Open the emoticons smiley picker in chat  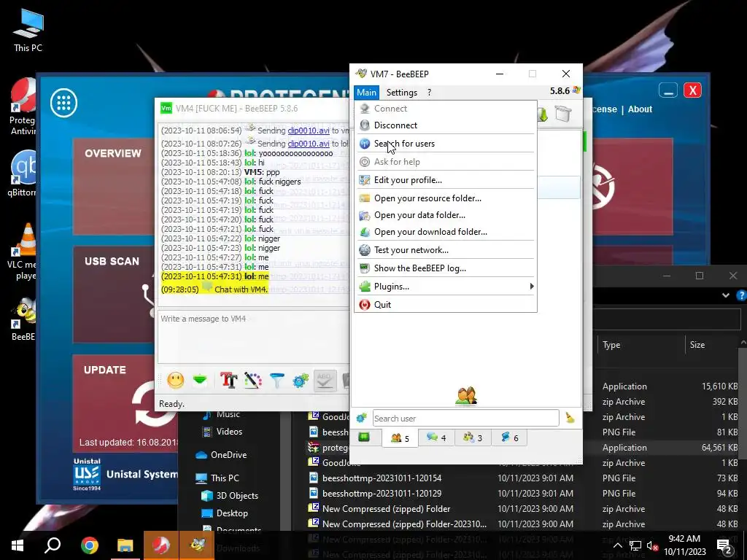(175, 380)
